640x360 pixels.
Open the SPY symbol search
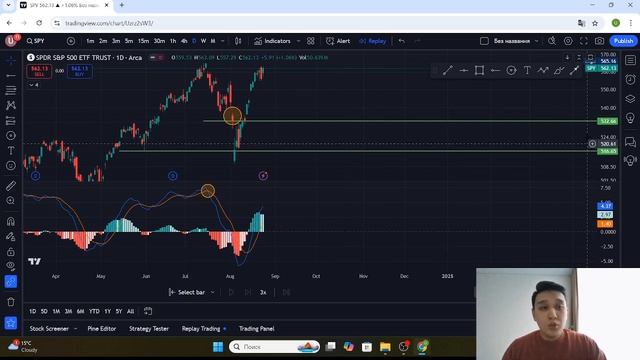coord(36,41)
